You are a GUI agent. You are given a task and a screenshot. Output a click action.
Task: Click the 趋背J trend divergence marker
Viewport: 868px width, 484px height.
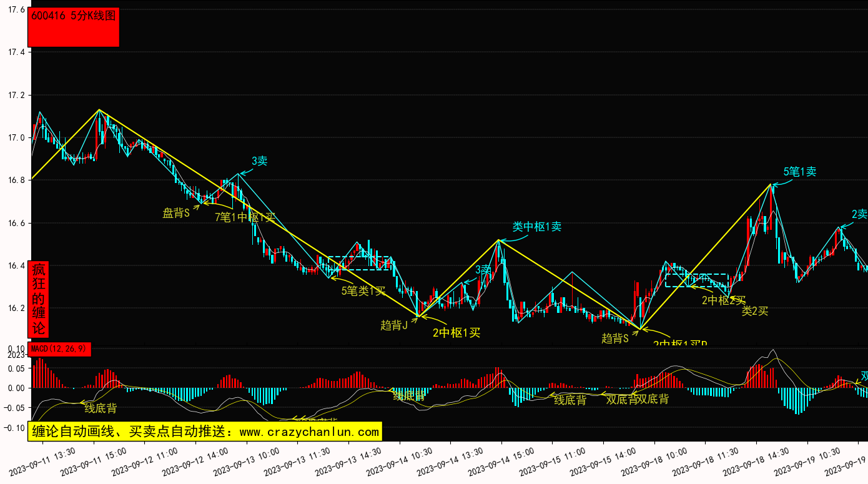pos(393,325)
